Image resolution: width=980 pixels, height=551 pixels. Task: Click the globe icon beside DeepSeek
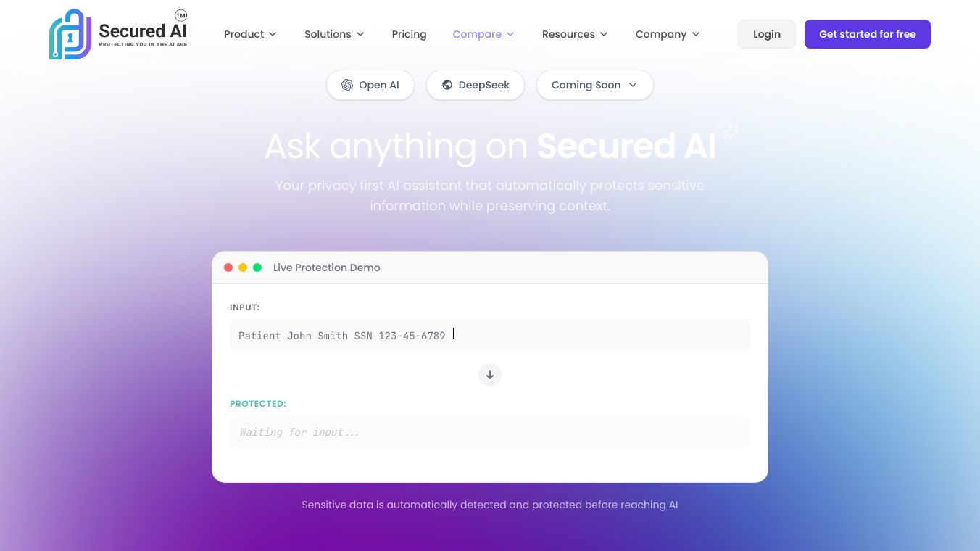447,85
